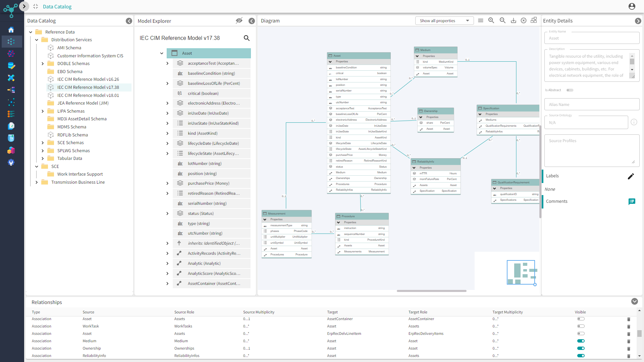
Task: Select the purchasePrice (Money) property
Action: click(208, 183)
